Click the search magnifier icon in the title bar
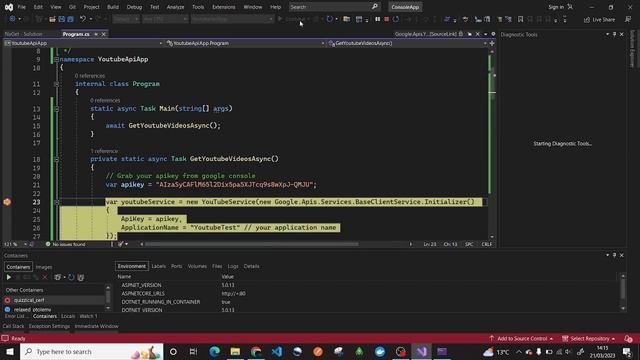The height and width of the screenshot is (360, 640). click(375, 7)
